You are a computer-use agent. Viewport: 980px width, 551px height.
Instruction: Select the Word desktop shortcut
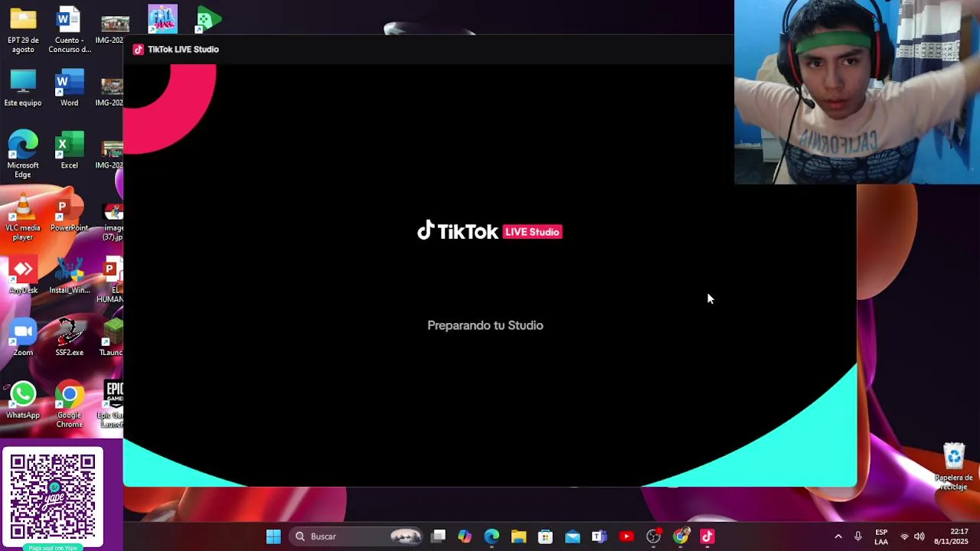[x=70, y=88]
